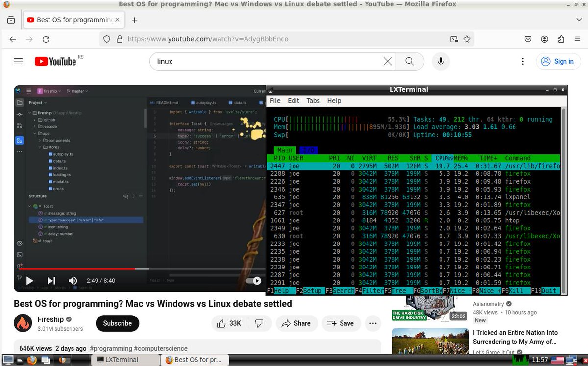Sort htop by the PID column header
The width and height of the screenshot is (588, 366).
point(279,158)
